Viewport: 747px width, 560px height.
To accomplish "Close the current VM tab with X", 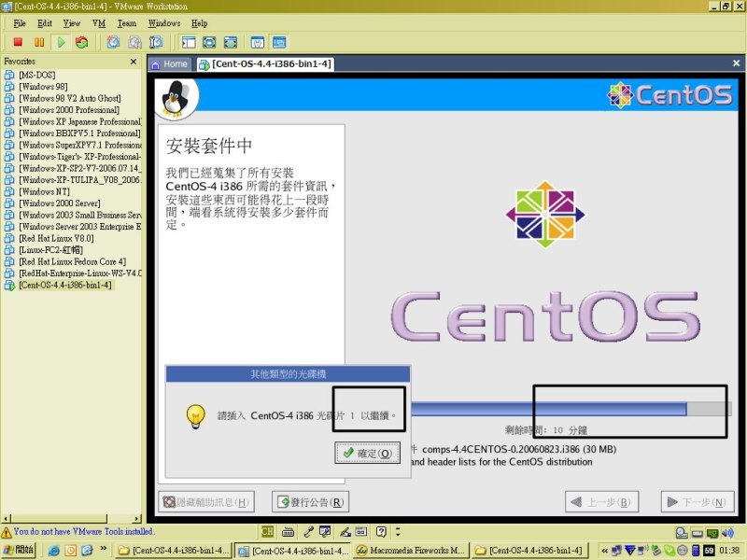I will pos(736,63).
